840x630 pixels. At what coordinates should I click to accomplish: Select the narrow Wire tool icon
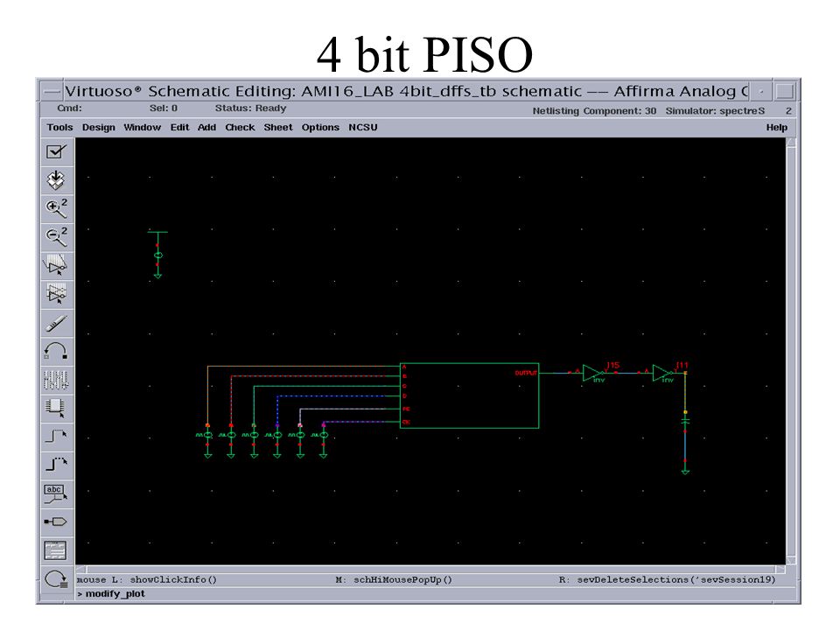56,436
